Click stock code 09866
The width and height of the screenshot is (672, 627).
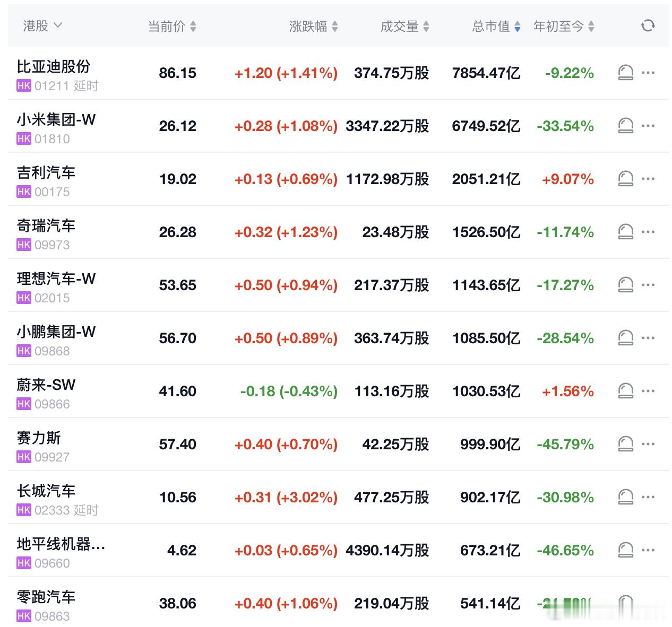52,404
